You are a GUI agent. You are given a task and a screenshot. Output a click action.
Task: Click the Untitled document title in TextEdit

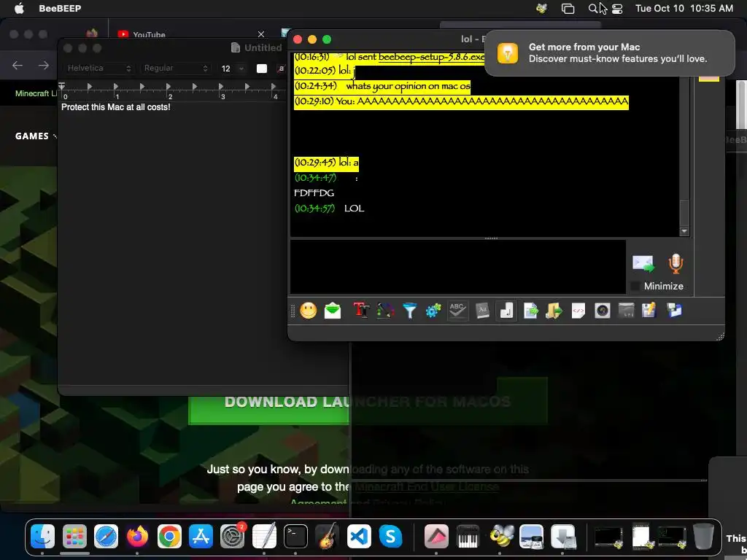[x=263, y=47]
